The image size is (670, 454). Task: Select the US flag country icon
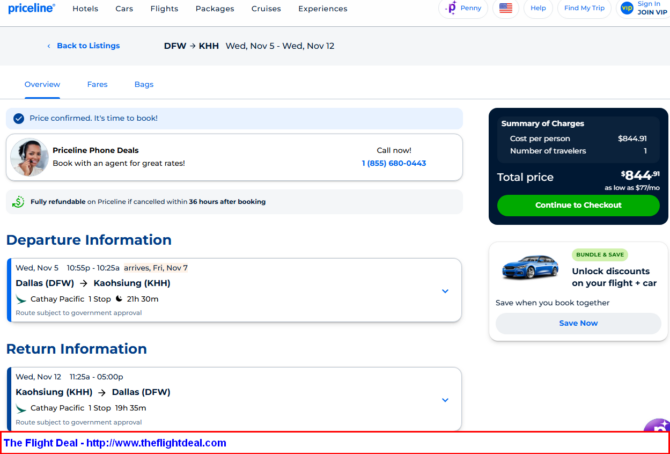(x=505, y=8)
